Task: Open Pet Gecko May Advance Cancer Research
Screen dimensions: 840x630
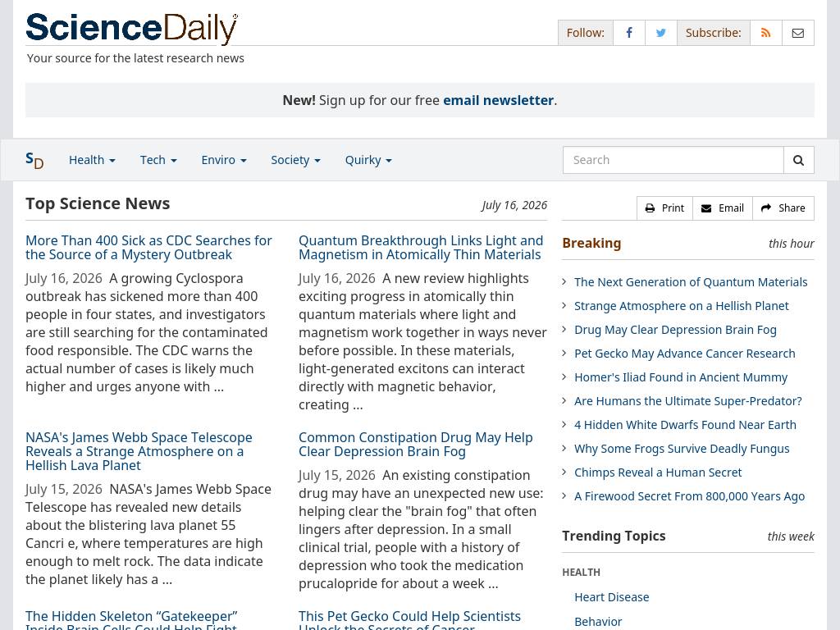Action: [x=685, y=354]
